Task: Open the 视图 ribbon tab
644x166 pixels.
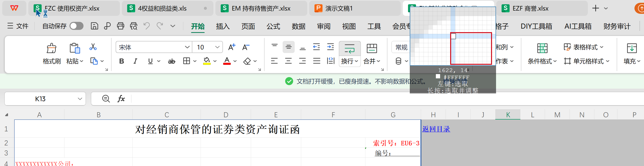Action: (349, 26)
